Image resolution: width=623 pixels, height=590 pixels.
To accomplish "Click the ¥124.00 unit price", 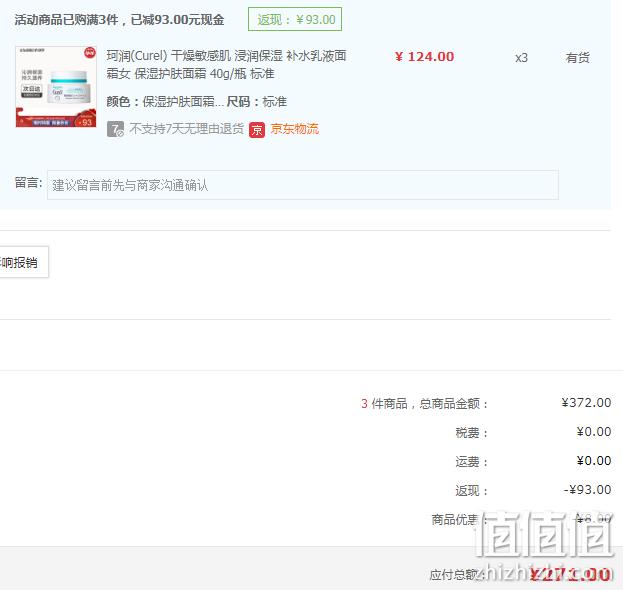I will [x=424, y=57].
